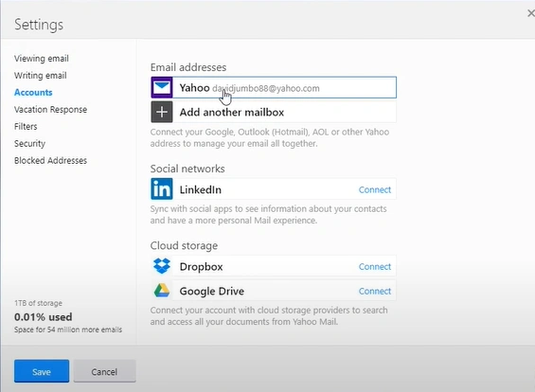
Task: Open the Security settings section
Action: click(29, 144)
